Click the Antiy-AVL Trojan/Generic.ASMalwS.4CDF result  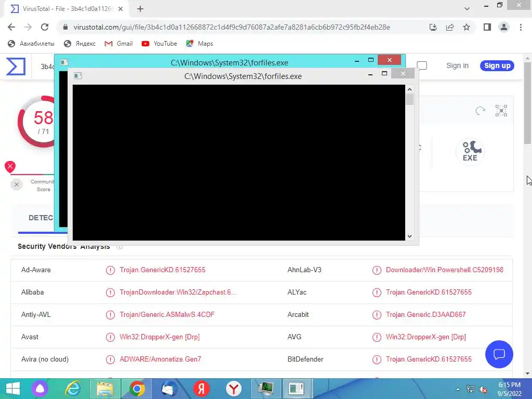(x=167, y=314)
